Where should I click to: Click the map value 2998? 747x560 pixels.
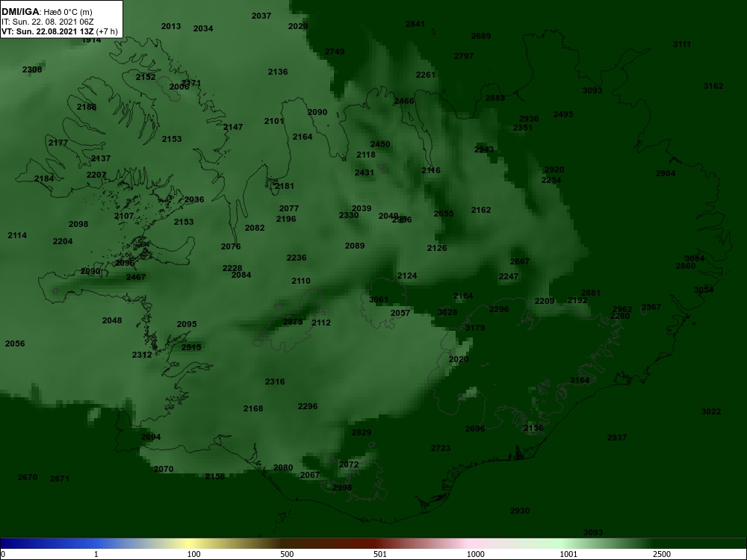342,488
